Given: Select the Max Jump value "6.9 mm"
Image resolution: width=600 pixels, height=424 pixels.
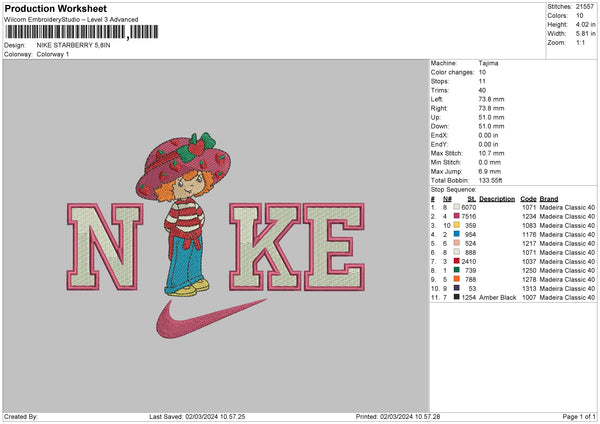Looking at the screenshot, I should (x=490, y=171).
